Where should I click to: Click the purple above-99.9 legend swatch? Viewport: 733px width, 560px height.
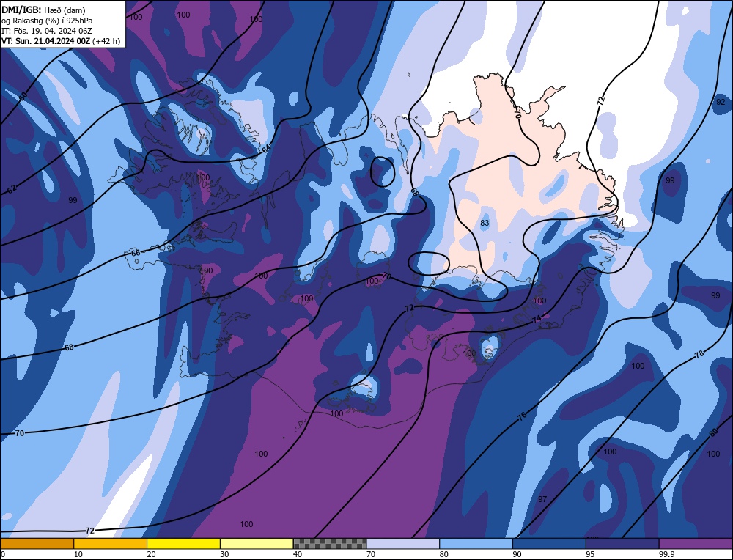(696, 543)
